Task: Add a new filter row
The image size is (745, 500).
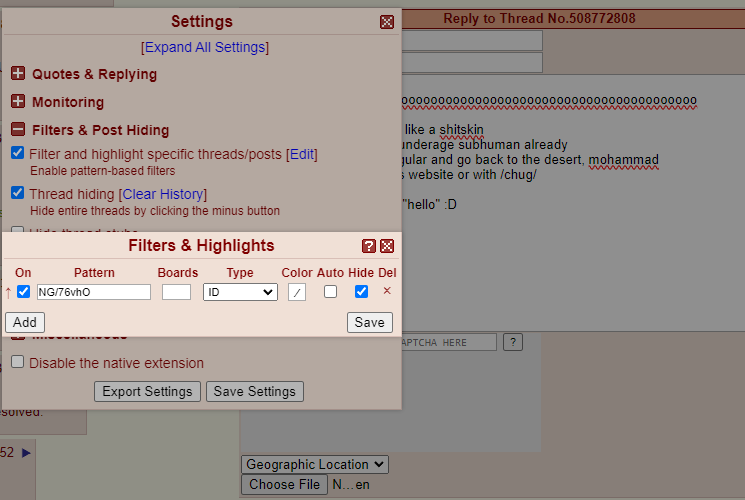Action: pyautogui.click(x=25, y=322)
